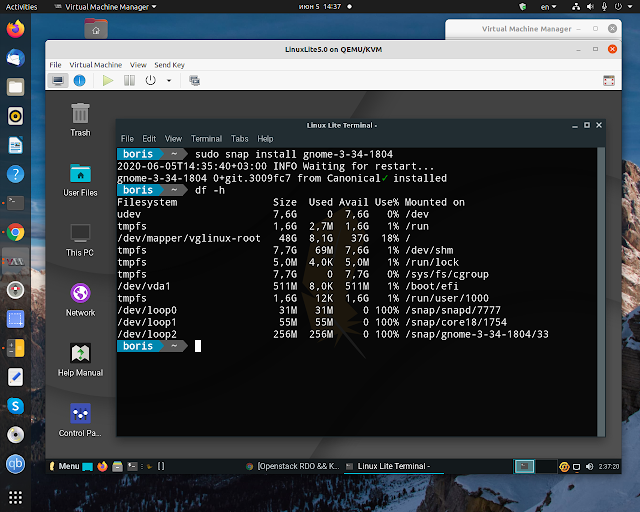
Task: Open the terminal's Help menu
Action: pos(265,139)
